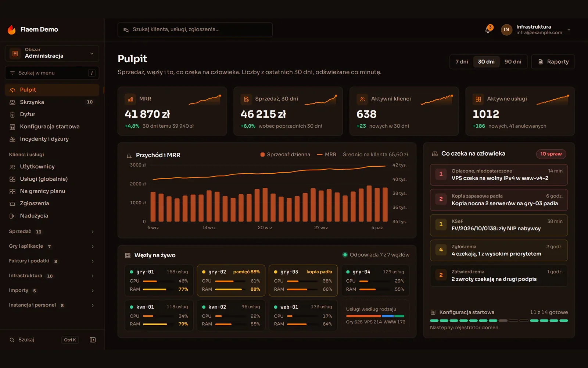Focus the Szukaj klienta search field
Viewport: 588px width, 368px height.
[x=195, y=29]
